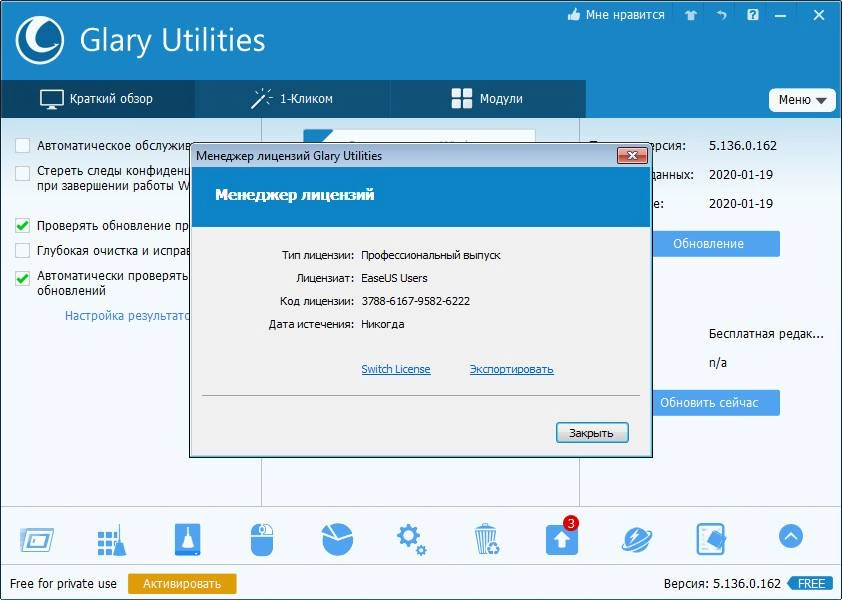Uncheck Проверять обновление checkbox
This screenshot has width=842, height=600.
(23, 225)
